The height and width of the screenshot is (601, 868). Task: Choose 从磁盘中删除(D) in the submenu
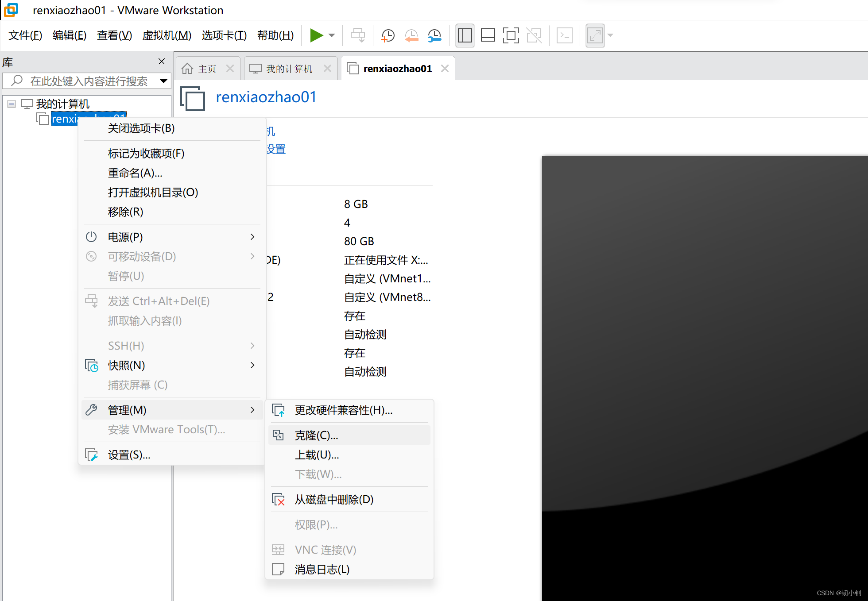(334, 500)
